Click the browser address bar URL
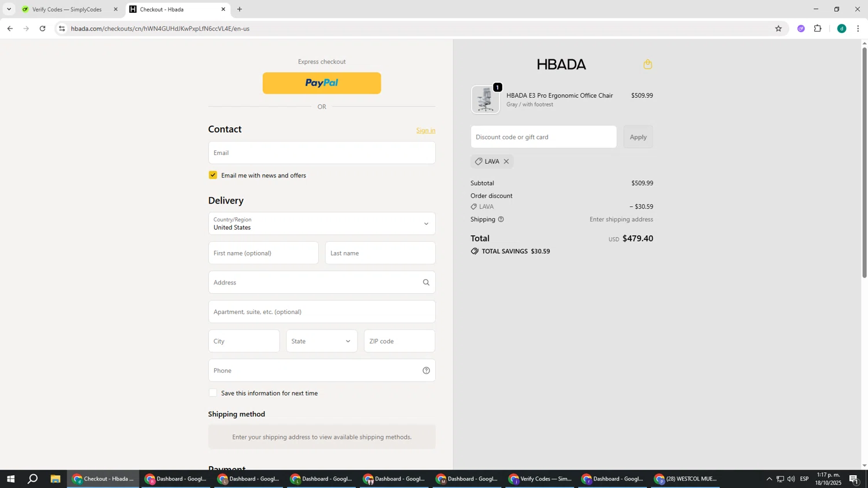This screenshot has width=868, height=488. click(160, 28)
